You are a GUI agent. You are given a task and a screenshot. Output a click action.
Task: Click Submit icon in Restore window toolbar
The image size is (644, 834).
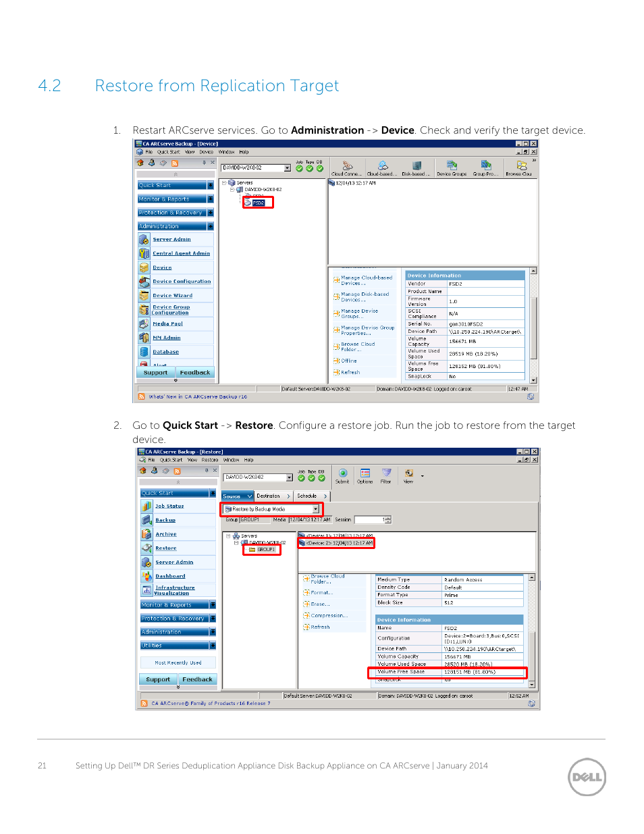343,473
